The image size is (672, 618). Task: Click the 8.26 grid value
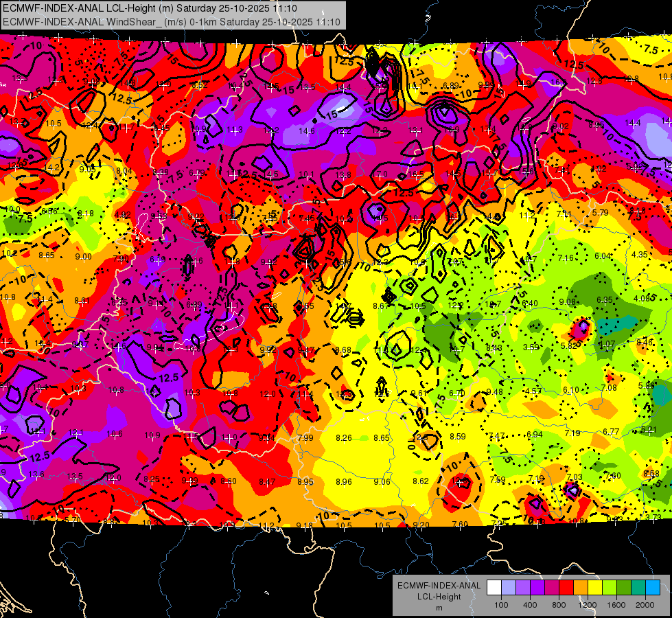coord(344,438)
